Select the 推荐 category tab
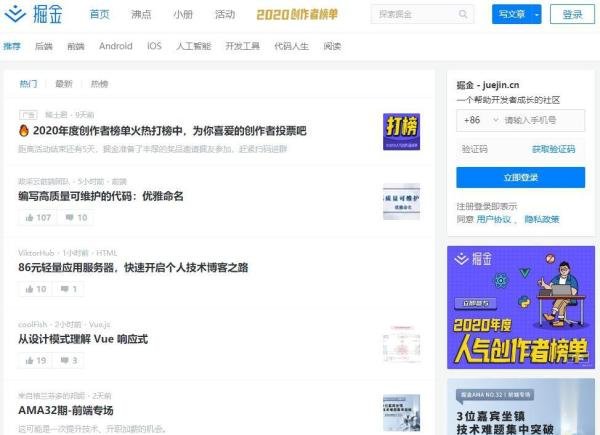The height and width of the screenshot is (435, 600). [x=12, y=46]
